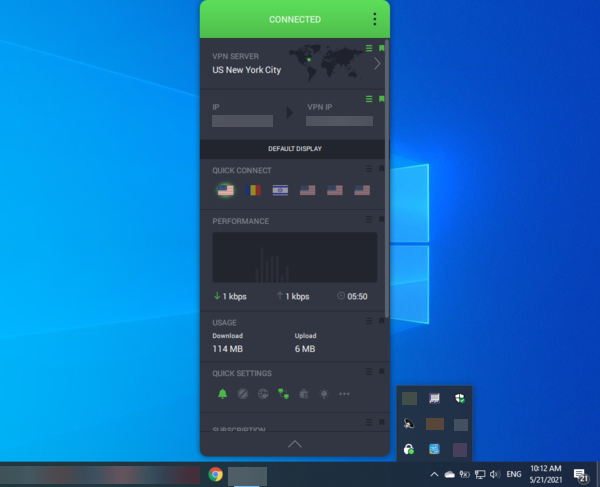Screen dimensions: 600x487
Task: Open more Quick Settings via the ellipsis
Action: click(344, 394)
